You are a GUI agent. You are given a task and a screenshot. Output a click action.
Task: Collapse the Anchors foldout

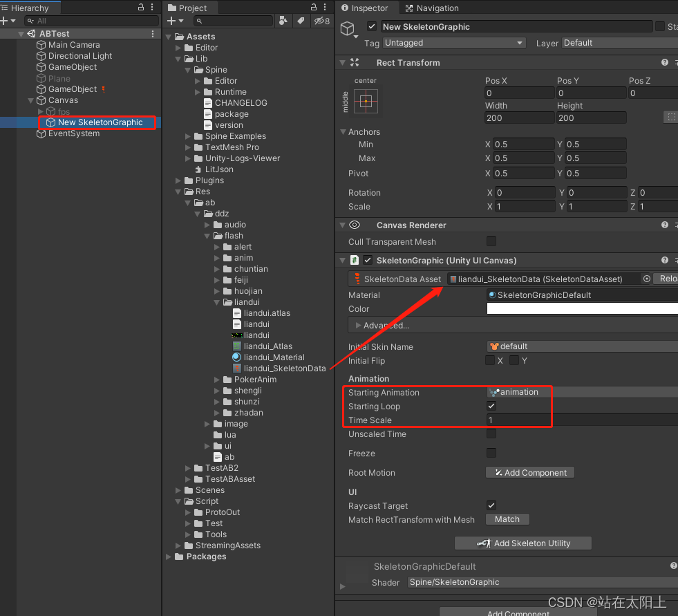pos(343,132)
